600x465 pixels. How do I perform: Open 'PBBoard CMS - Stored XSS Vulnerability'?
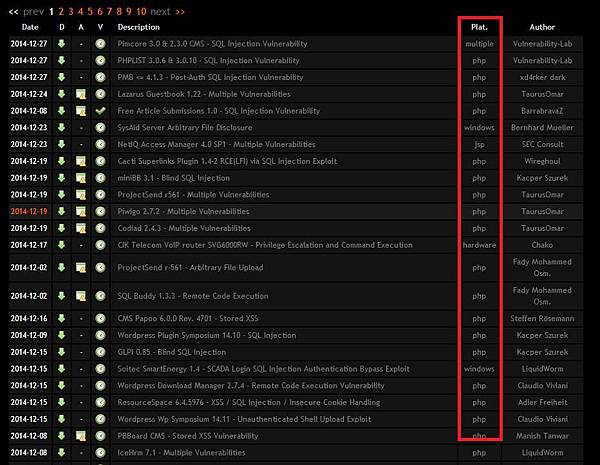(x=188, y=436)
